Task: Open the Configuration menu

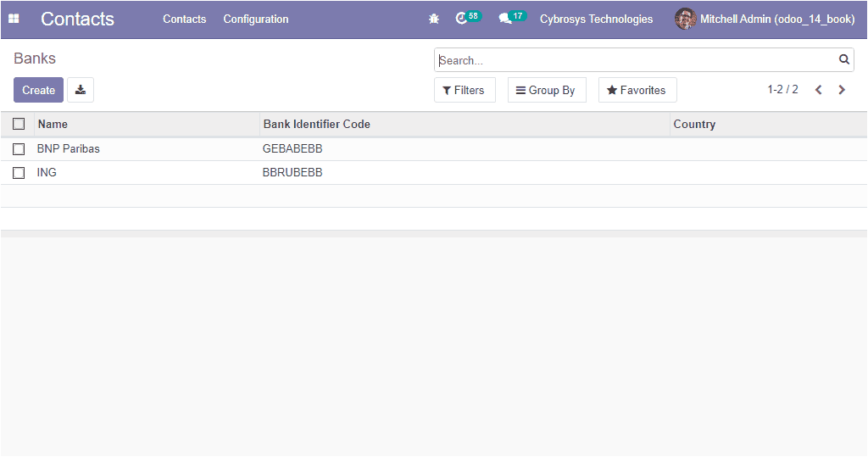Action: pyautogui.click(x=256, y=19)
